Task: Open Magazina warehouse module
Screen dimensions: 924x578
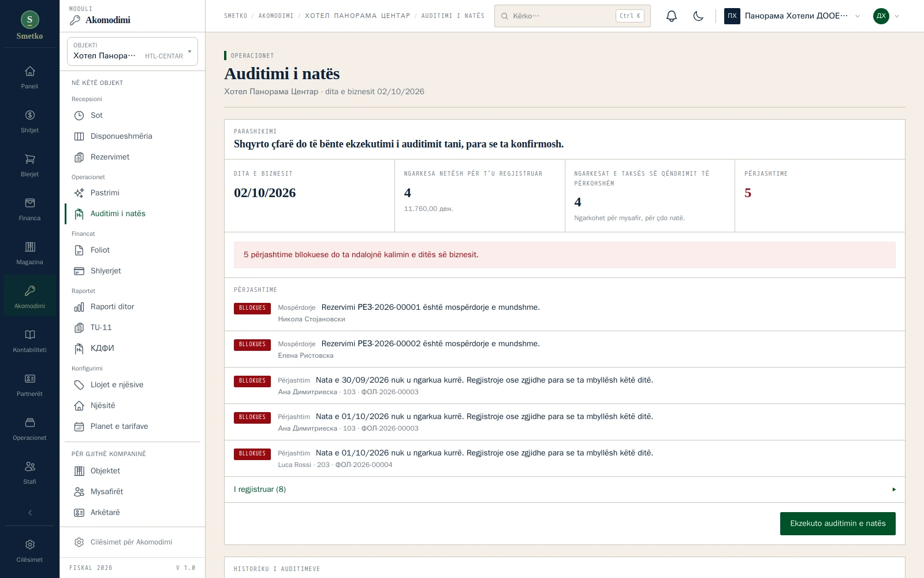Action: point(29,254)
